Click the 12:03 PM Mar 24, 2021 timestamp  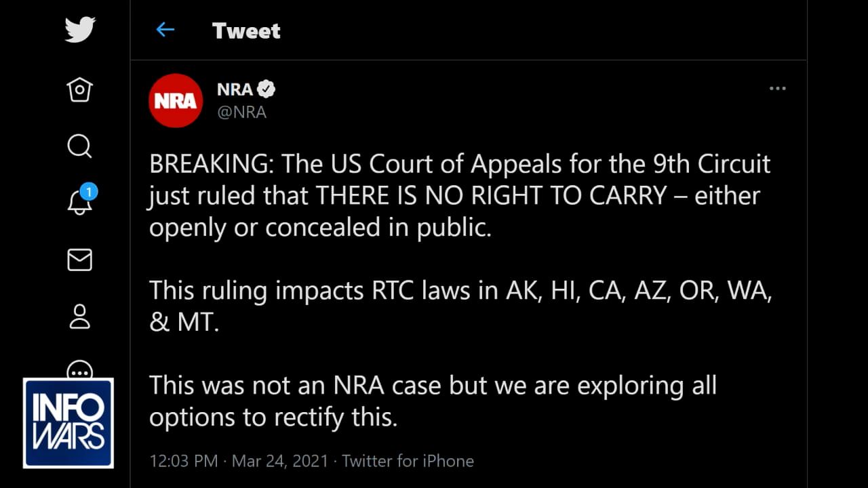(x=239, y=462)
